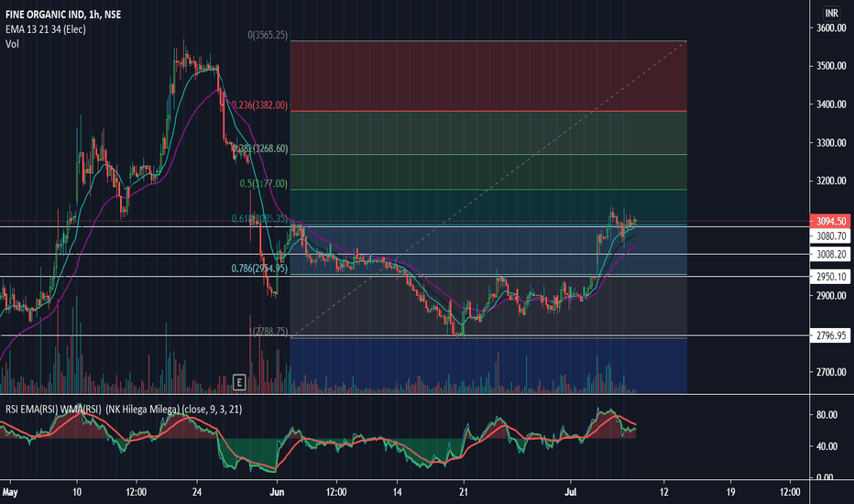This screenshot has height=504, width=854.
Task: Click the 14 date on time axis
Action: (x=397, y=492)
